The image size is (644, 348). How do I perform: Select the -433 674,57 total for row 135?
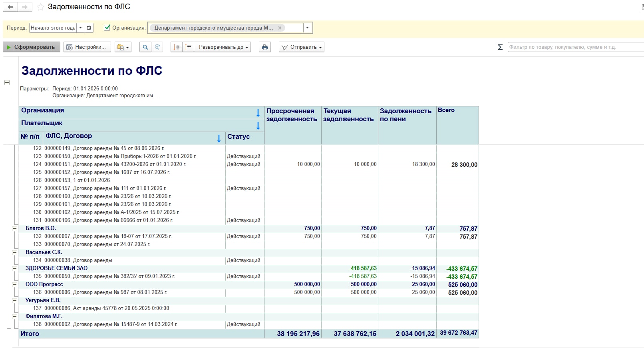(x=458, y=277)
